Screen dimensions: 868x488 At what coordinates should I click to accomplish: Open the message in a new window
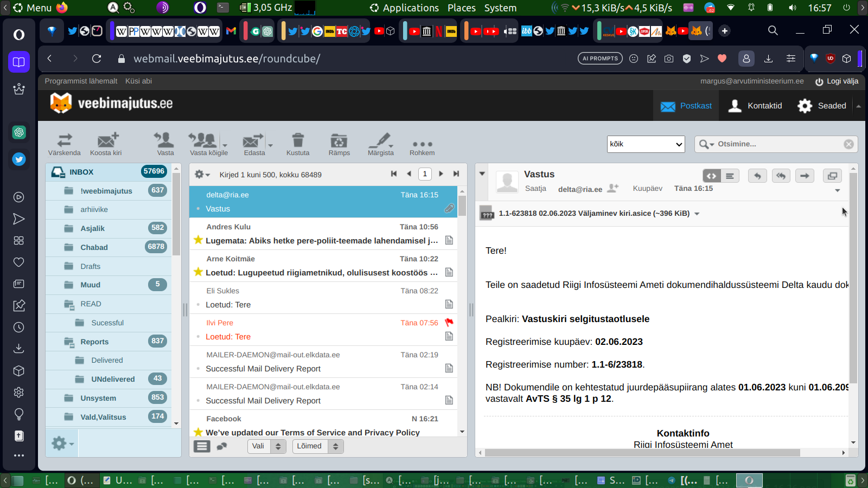832,176
